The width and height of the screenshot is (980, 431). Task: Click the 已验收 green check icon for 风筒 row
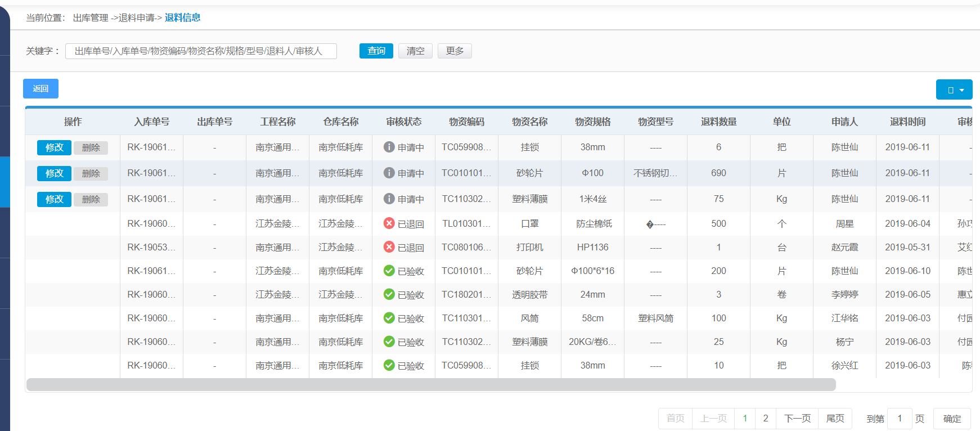pos(389,318)
